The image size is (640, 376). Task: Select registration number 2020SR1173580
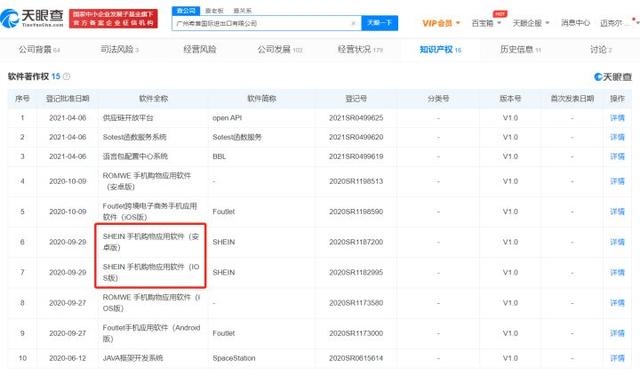(356, 303)
